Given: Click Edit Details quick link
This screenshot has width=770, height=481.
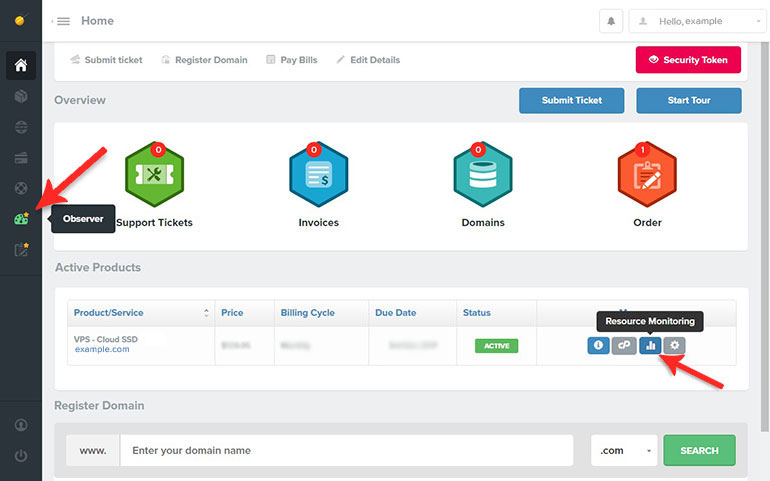Looking at the screenshot, I should tap(368, 60).
